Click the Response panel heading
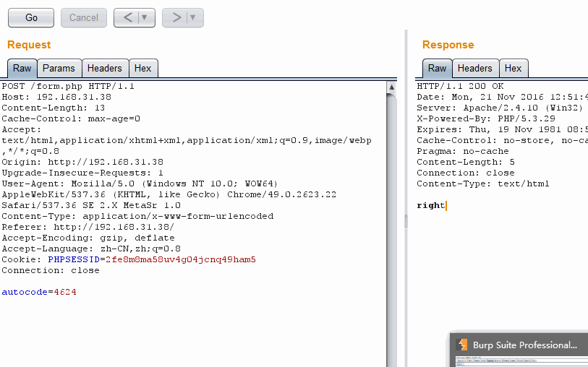588x367 pixels. 448,45
